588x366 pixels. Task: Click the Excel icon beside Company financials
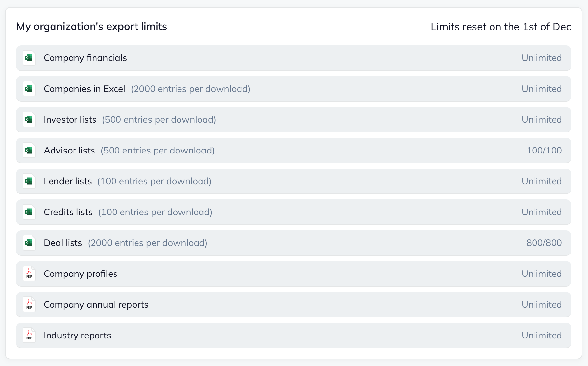click(29, 58)
